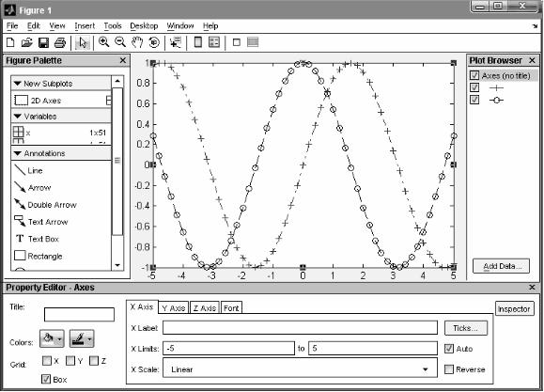Click the Title input field
Viewport: 544px width, 392px height.
(x=79, y=315)
